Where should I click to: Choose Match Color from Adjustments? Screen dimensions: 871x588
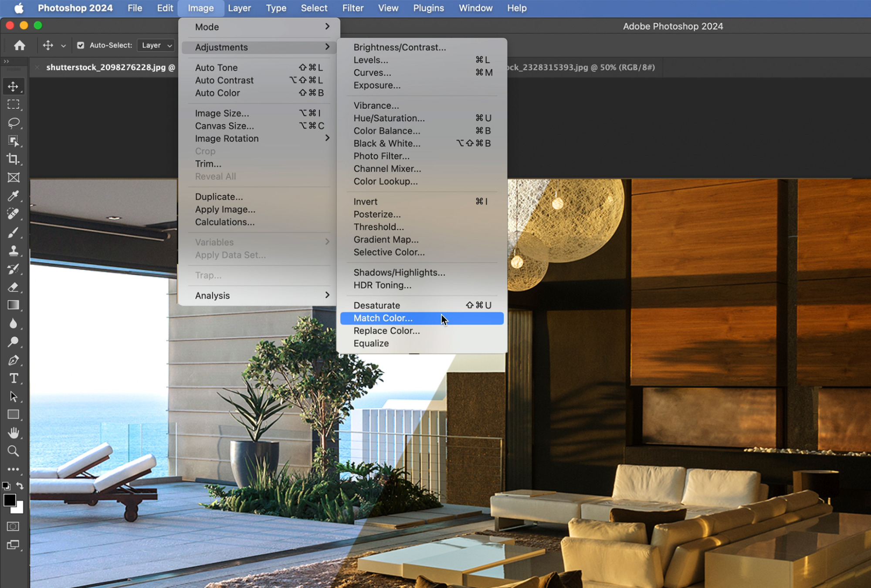point(383,318)
